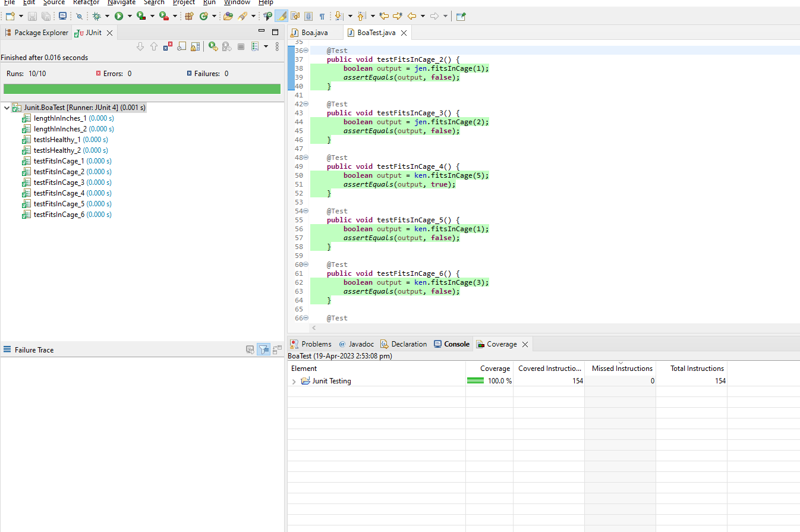The width and height of the screenshot is (800, 532).
Task: Click Total Instructions column header
Action: pyautogui.click(x=692, y=369)
